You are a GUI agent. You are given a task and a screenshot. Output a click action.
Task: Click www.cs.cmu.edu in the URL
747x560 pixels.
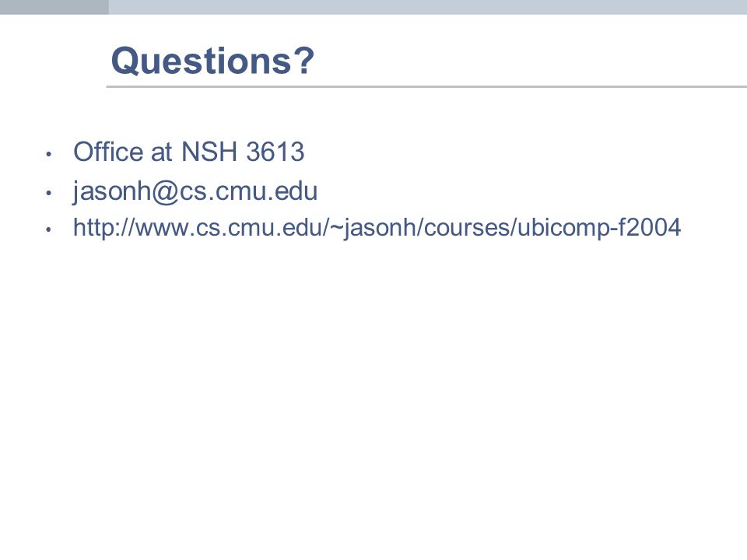coord(229,228)
